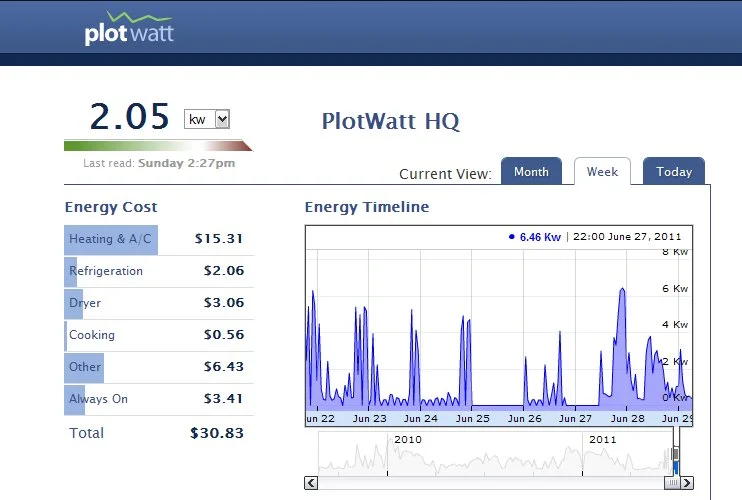The width and height of the screenshot is (742, 500).
Task: Click the 22:00 June 27, 2011 timestamp
Action: pyautogui.click(x=627, y=237)
